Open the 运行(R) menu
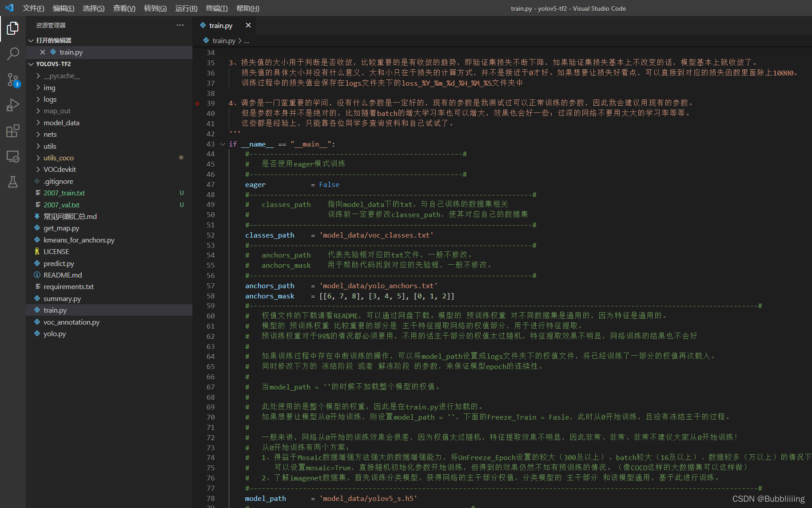 pyautogui.click(x=186, y=8)
